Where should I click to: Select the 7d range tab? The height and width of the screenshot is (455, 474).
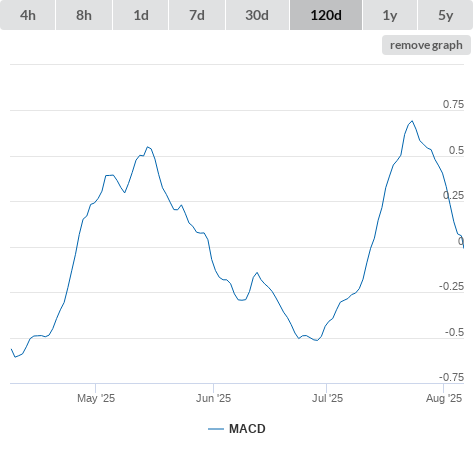click(197, 15)
